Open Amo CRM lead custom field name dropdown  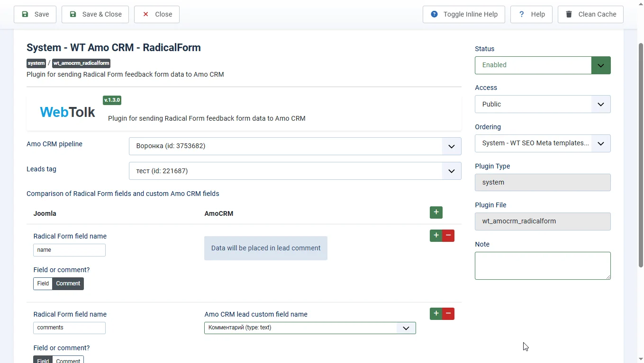[309, 328]
